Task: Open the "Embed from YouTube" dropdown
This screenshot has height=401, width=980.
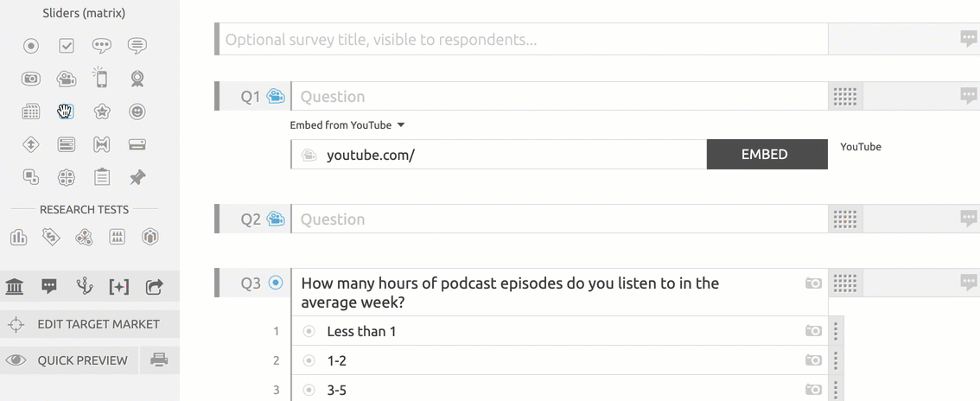Action: (347, 125)
